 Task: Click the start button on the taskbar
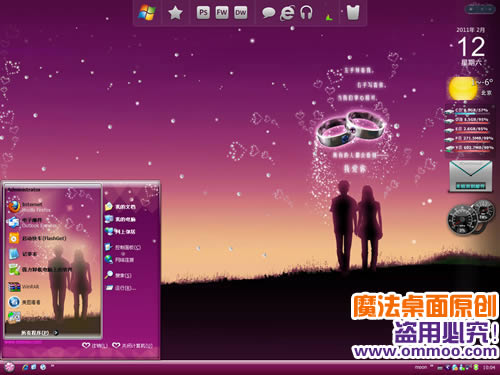(9, 367)
